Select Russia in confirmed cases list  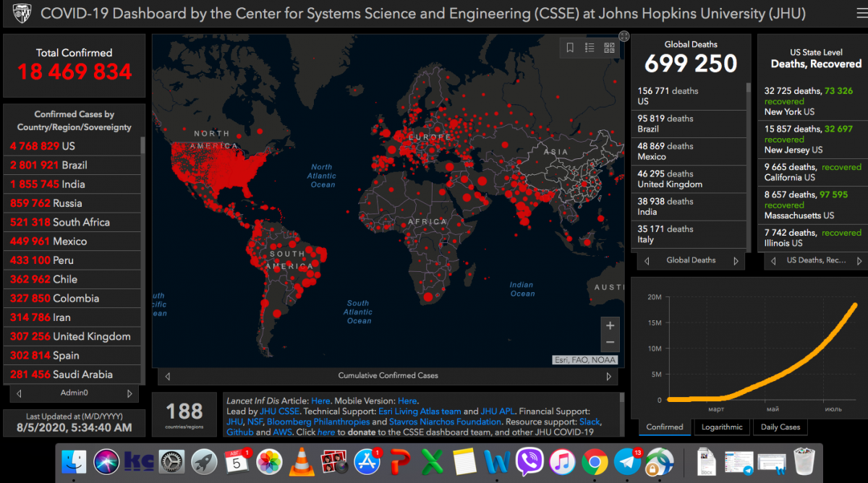tap(72, 203)
